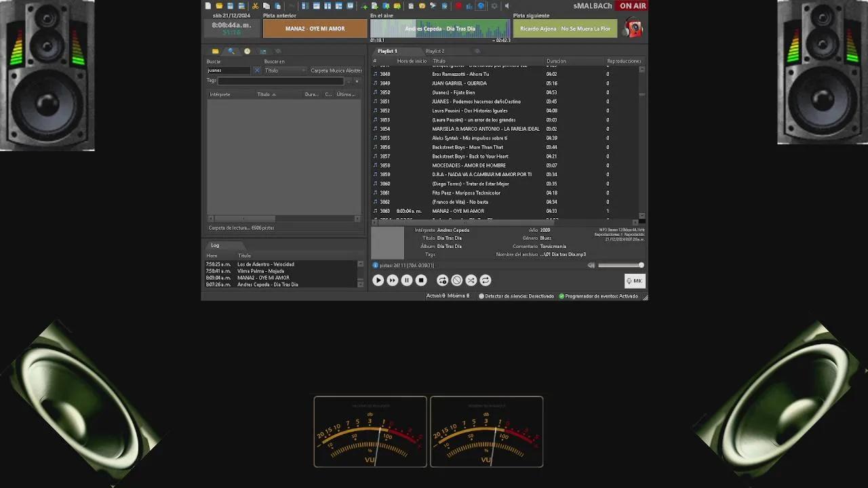868x488 pixels.
Task: Click in the Buscar text field
Action: click(x=229, y=70)
